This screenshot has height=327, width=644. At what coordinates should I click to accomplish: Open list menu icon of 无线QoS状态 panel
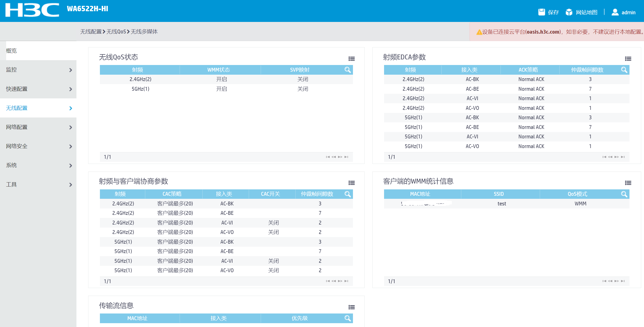click(351, 59)
